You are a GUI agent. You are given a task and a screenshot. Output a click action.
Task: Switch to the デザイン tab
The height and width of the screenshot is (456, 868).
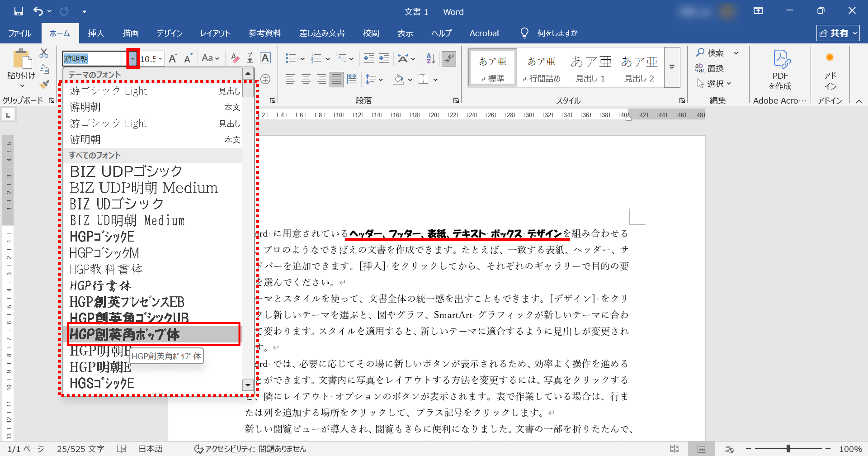[169, 33]
